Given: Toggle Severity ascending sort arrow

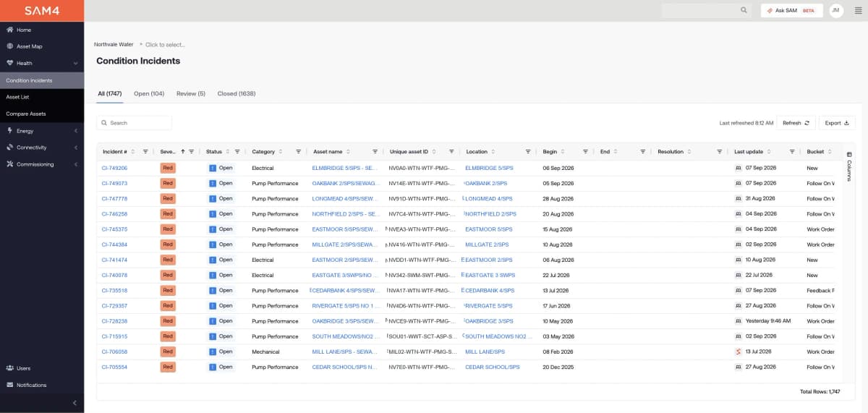Looking at the screenshot, I should pos(182,152).
